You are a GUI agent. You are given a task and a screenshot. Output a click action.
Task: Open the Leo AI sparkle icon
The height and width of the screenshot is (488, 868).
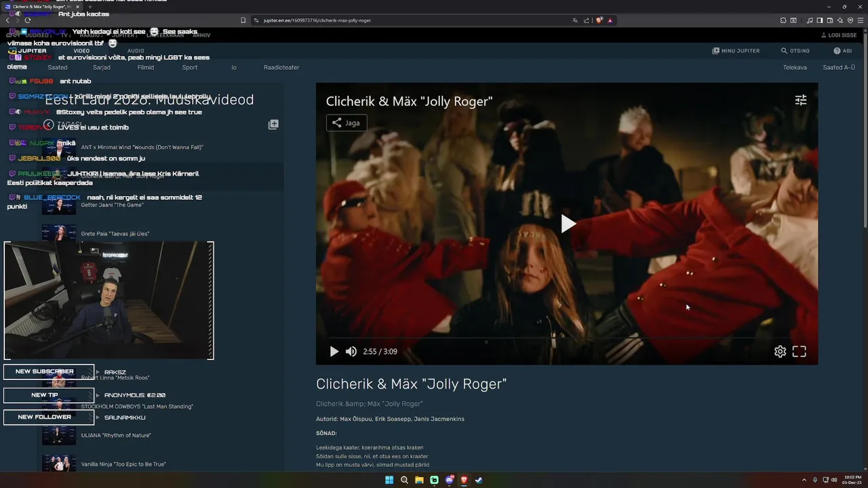coord(840,20)
